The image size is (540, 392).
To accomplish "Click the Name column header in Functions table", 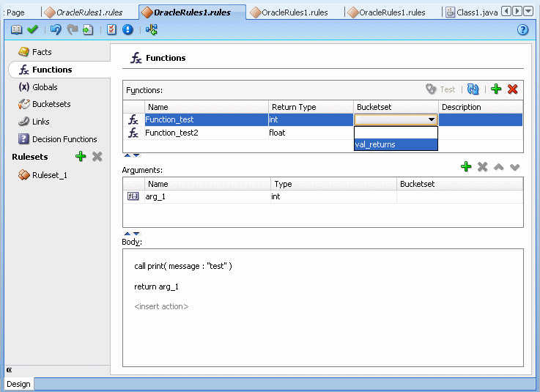I will 207,107.
